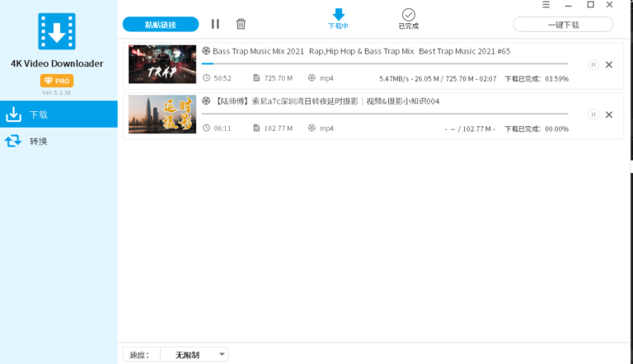Click the film reel icon beside 陆师傅 title
The height and width of the screenshot is (364, 633).
pyautogui.click(x=206, y=101)
